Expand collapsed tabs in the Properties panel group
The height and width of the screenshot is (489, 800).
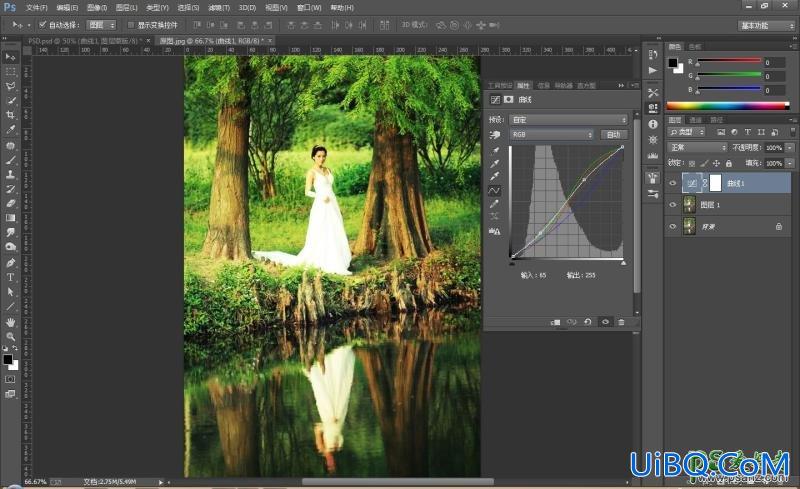click(621, 85)
